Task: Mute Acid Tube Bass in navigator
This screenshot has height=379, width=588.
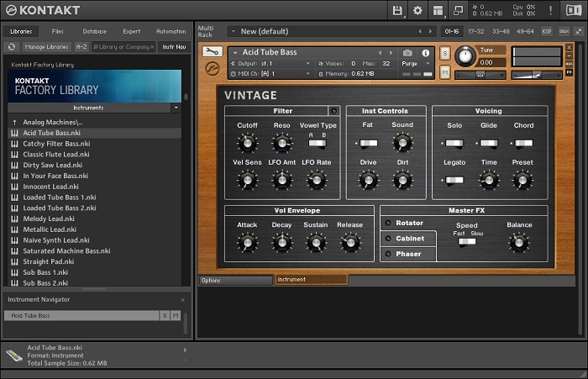Action: pos(176,316)
